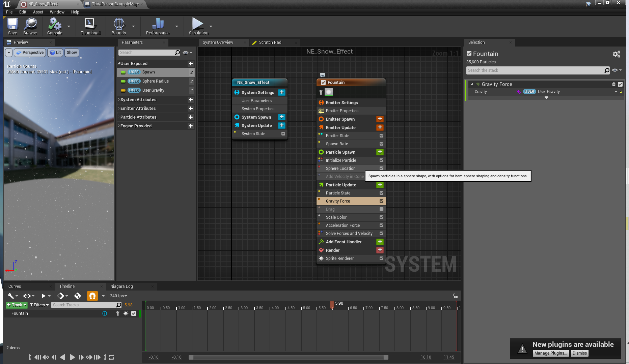
Task: Open the Show viewport options
Action: [72, 53]
